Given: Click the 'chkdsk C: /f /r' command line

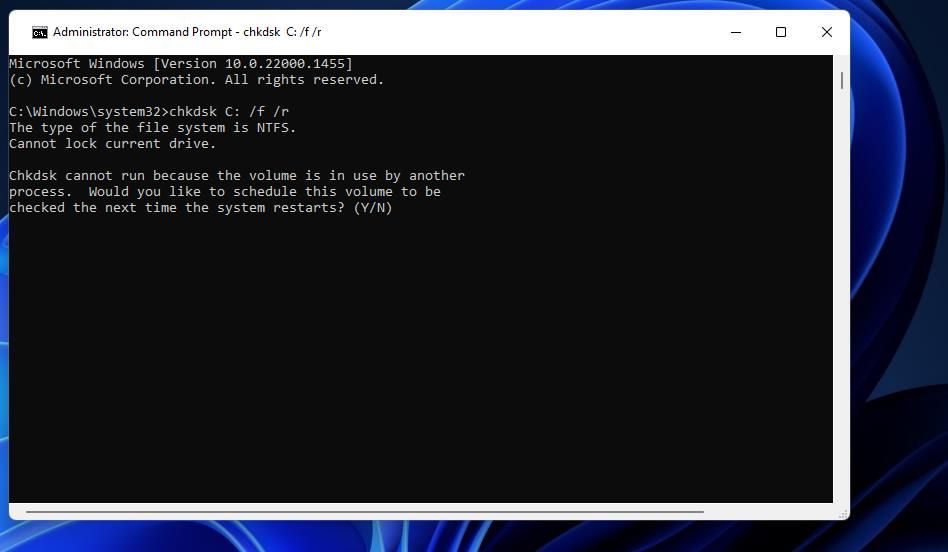Looking at the screenshot, I should [149, 112].
